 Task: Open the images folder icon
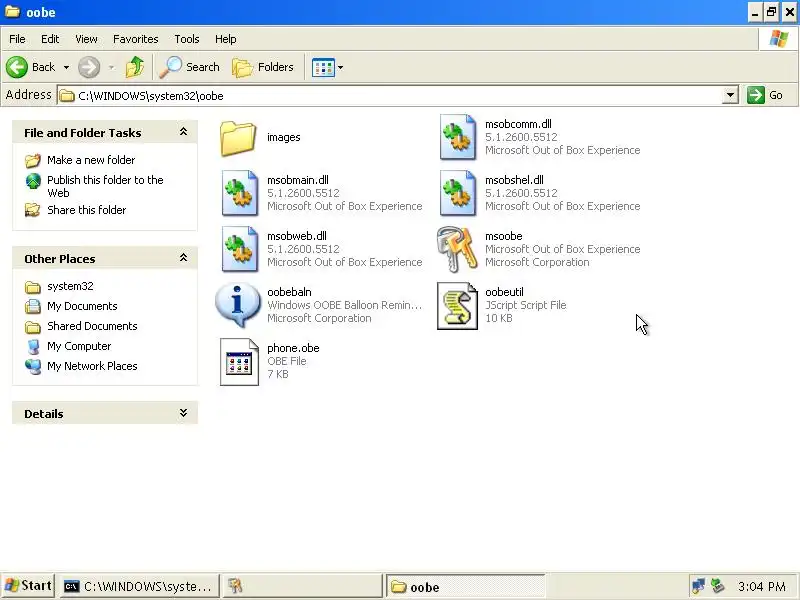tap(238, 138)
